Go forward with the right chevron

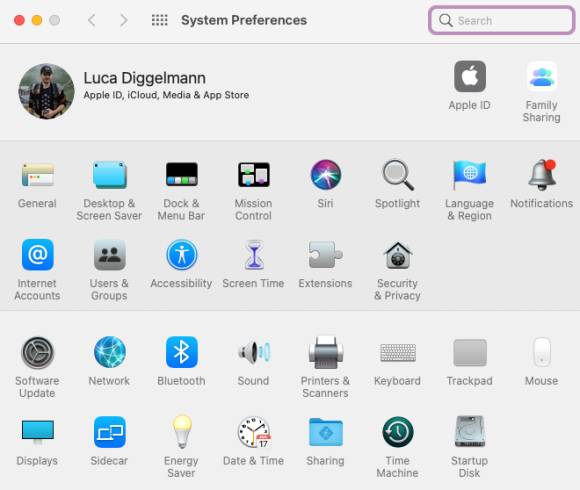124,20
